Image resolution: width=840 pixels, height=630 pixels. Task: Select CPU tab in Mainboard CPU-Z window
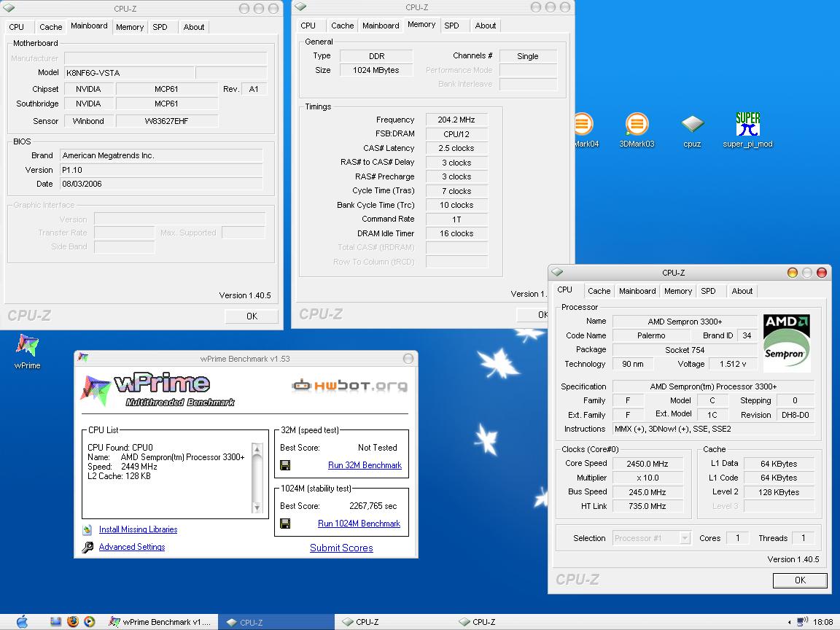pyautogui.click(x=17, y=27)
